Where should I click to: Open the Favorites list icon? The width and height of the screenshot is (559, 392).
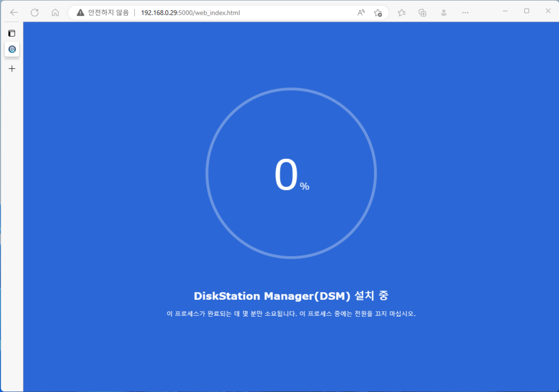point(402,13)
